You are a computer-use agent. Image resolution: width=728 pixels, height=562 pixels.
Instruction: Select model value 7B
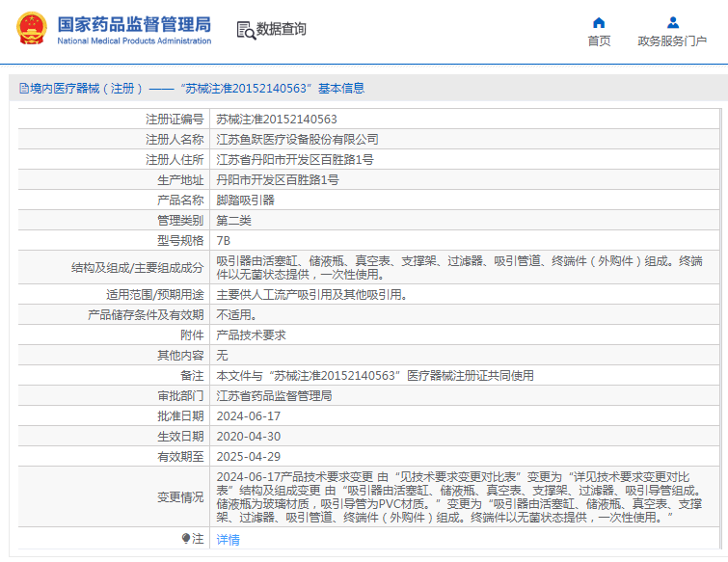coord(224,240)
